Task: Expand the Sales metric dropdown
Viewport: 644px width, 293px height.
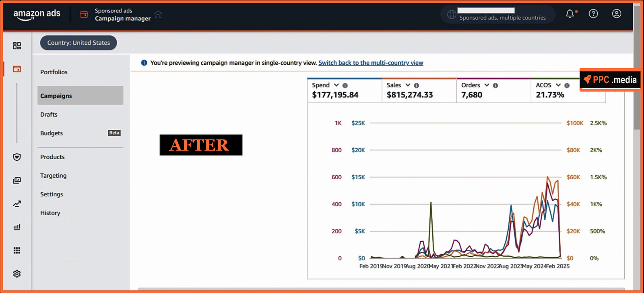Action: click(408, 85)
